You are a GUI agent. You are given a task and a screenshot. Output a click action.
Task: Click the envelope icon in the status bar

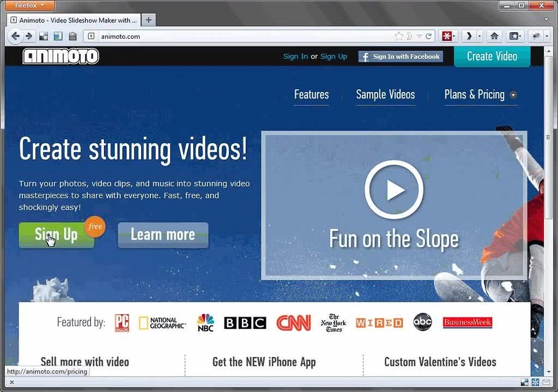[x=546, y=382]
